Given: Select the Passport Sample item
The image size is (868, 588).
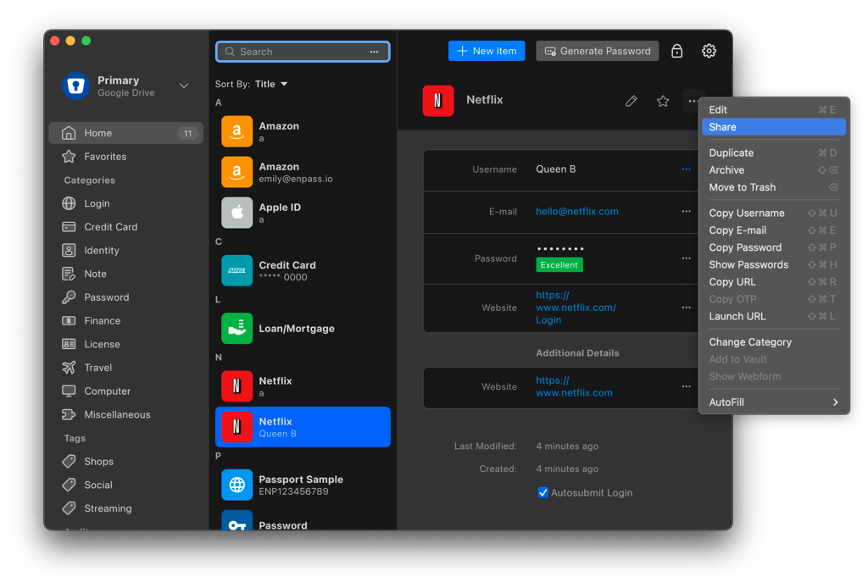Looking at the screenshot, I should [303, 485].
